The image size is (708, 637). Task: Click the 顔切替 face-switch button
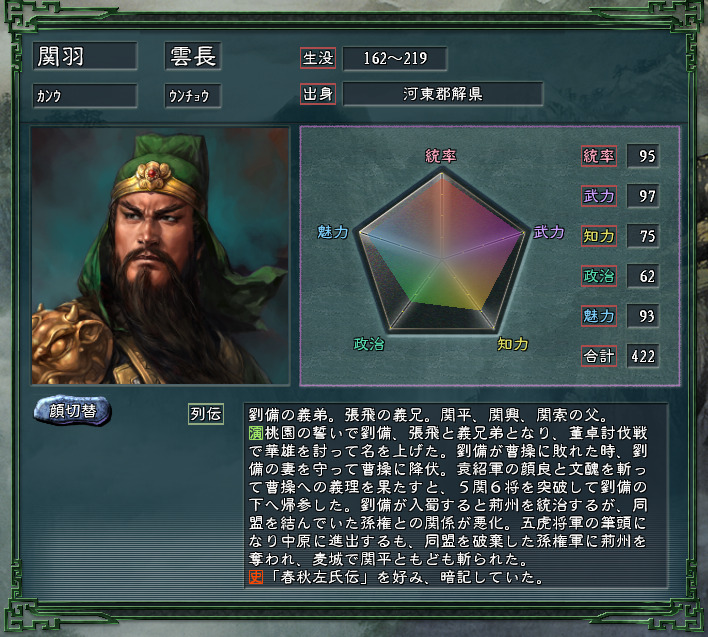[72, 410]
